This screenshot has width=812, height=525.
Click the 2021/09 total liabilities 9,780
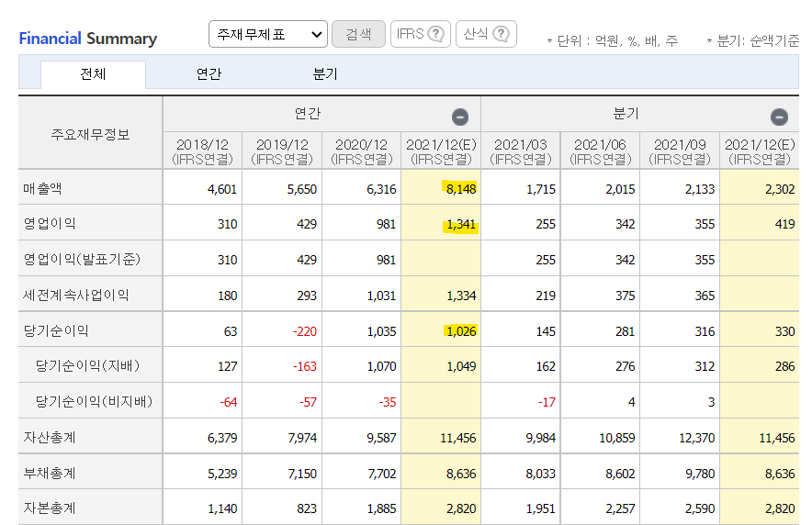click(700, 474)
